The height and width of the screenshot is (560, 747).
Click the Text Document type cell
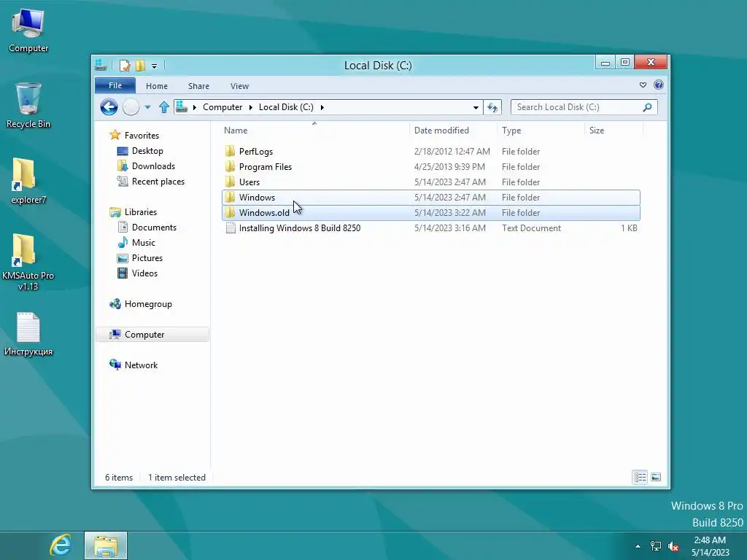[x=531, y=228]
